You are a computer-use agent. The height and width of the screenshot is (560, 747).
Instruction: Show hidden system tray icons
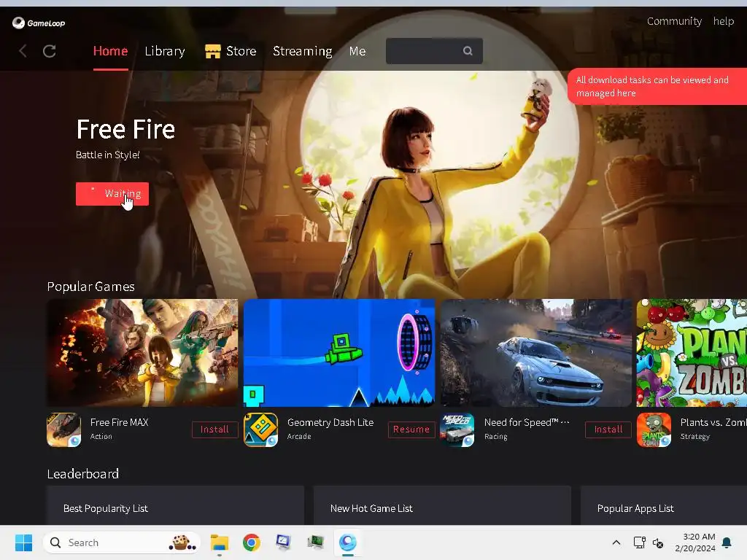(616, 542)
